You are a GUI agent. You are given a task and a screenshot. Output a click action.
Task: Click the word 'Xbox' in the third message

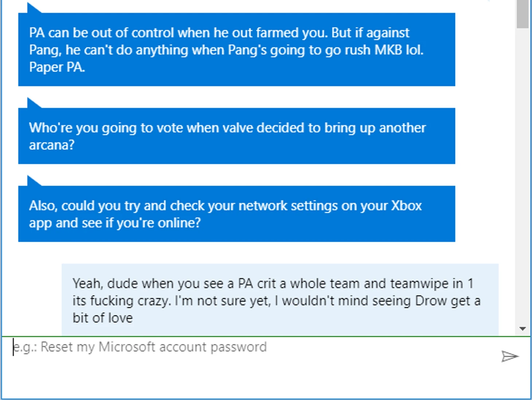[406, 206]
